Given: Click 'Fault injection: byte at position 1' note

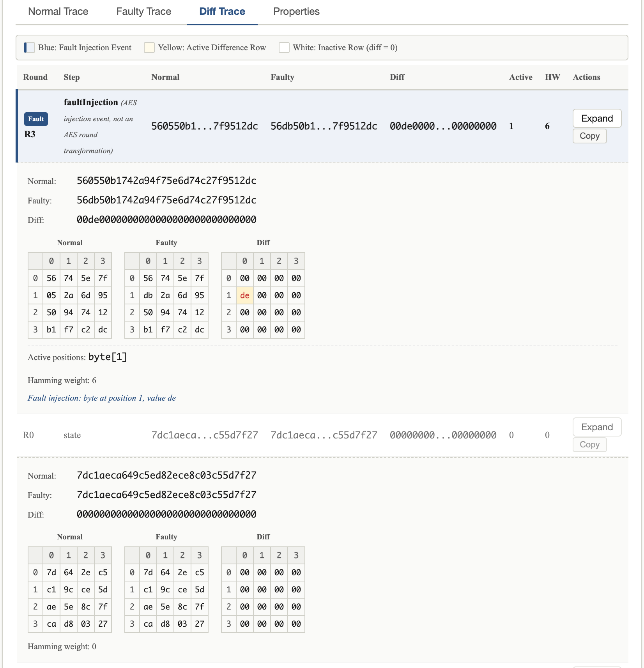Looking at the screenshot, I should [102, 398].
